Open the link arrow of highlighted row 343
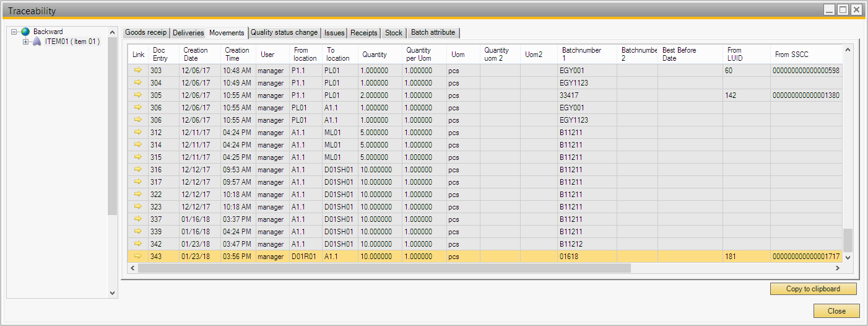This screenshot has height=326, width=868. [x=138, y=256]
